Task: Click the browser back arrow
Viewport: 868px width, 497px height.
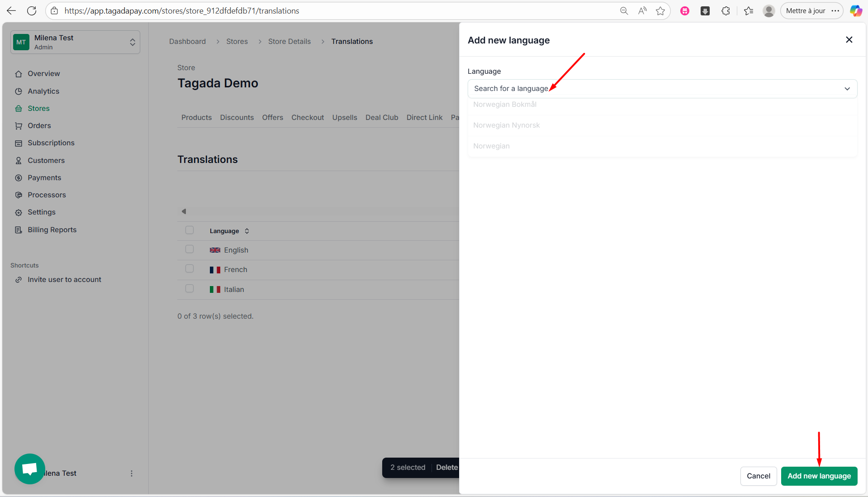Action: pos(11,11)
